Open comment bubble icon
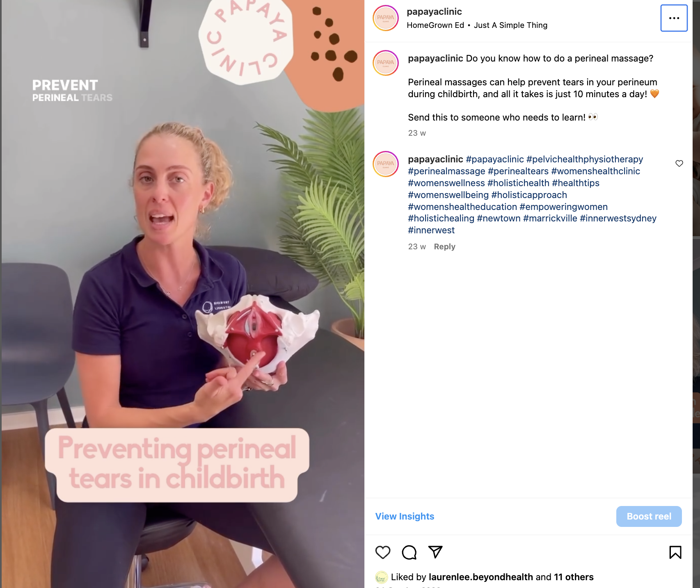The width and height of the screenshot is (700, 588). tap(409, 552)
